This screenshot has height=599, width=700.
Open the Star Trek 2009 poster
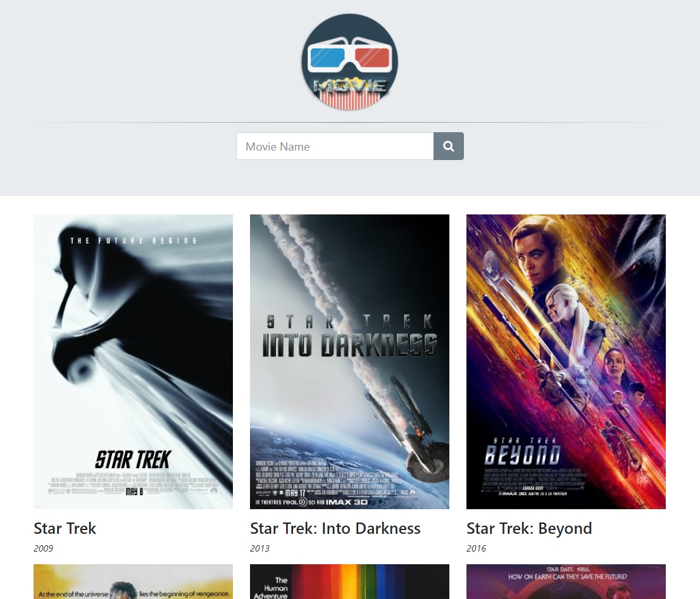tap(133, 362)
